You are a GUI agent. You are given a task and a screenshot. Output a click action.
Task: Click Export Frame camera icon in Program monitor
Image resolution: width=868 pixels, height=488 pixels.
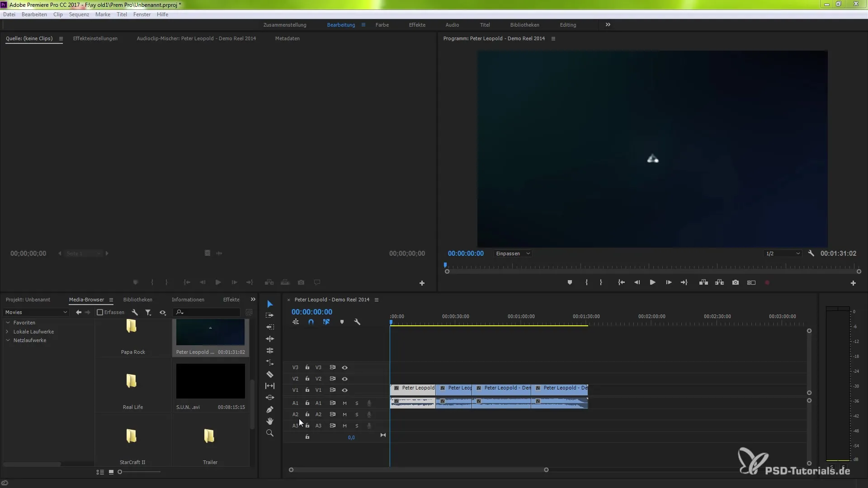(x=736, y=282)
